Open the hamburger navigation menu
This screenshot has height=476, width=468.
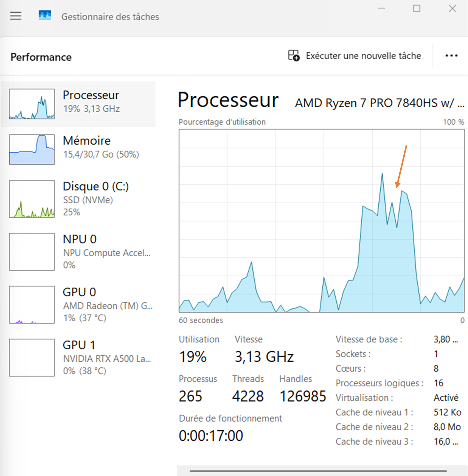[15, 16]
